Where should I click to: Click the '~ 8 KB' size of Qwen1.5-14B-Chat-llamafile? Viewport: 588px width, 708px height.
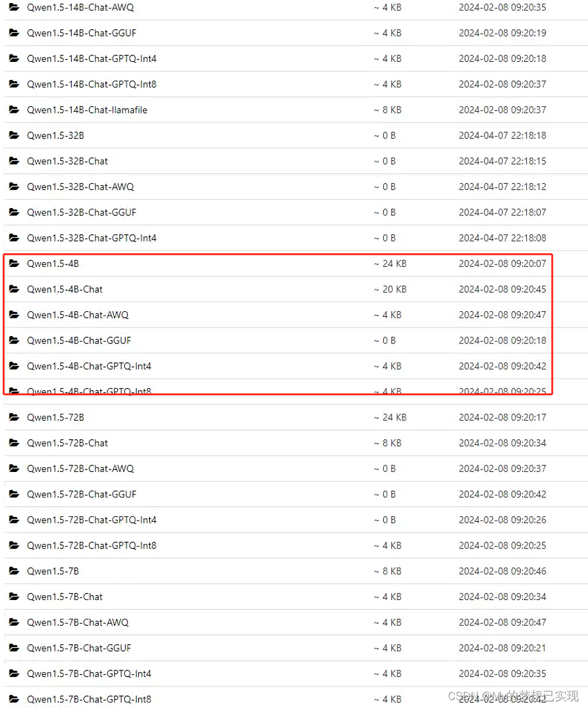(387, 110)
